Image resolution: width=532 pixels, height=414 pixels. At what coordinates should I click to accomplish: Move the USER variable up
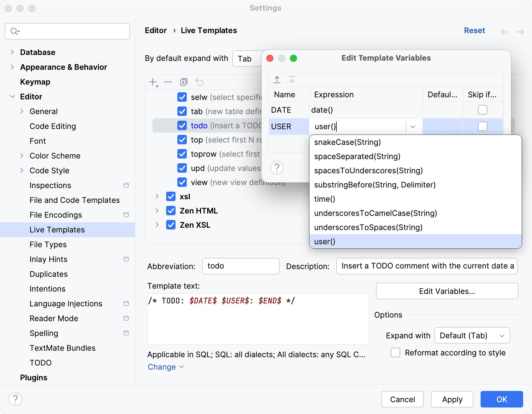[x=277, y=79]
